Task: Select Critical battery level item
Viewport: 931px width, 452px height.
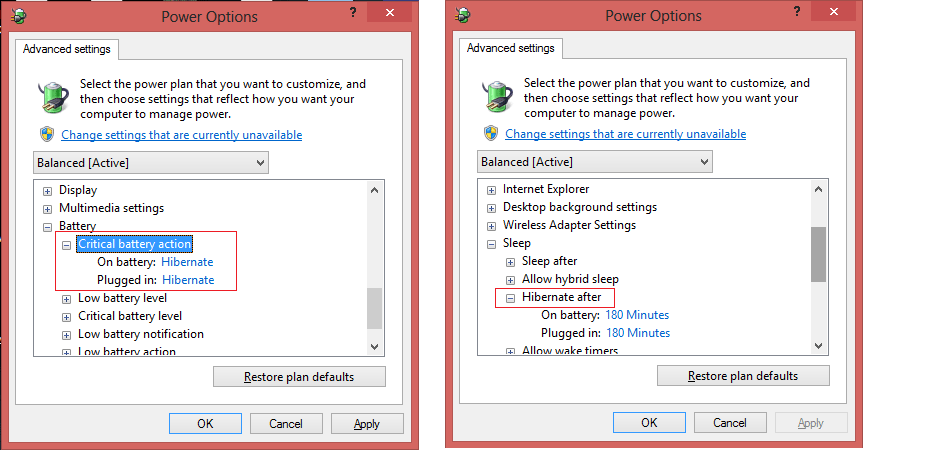Action: [x=130, y=316]
